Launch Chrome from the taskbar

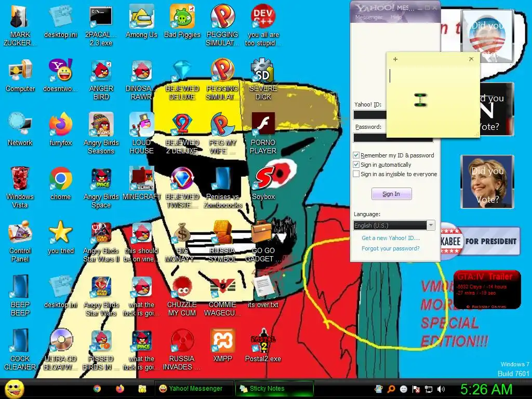coord(97,389)
